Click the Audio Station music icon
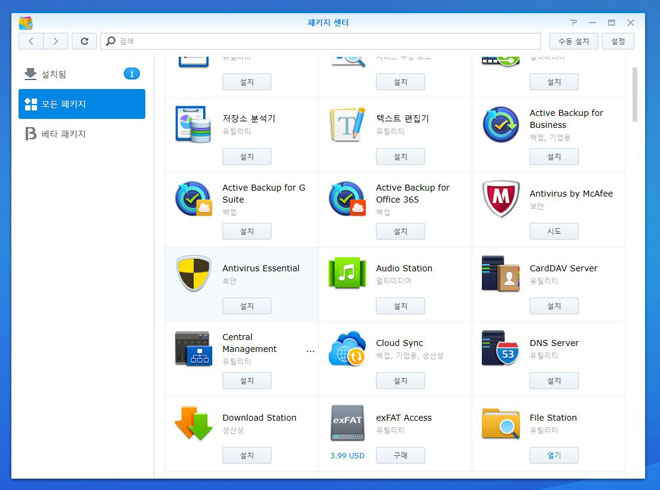 pos(347,273)
